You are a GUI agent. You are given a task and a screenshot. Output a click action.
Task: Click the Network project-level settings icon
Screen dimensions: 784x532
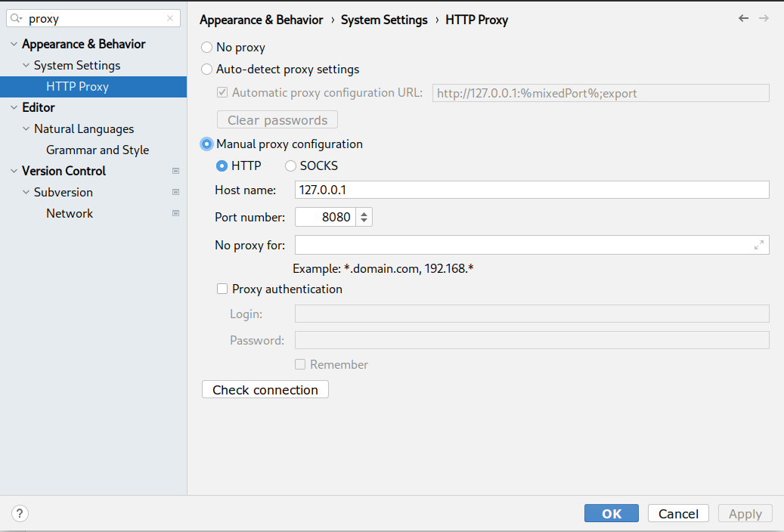pos(176,213)
